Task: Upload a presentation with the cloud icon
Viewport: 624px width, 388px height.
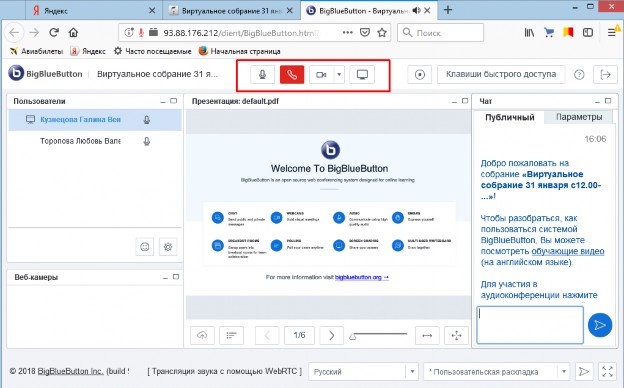Action: pyautogui.click(x=202, y=335)
